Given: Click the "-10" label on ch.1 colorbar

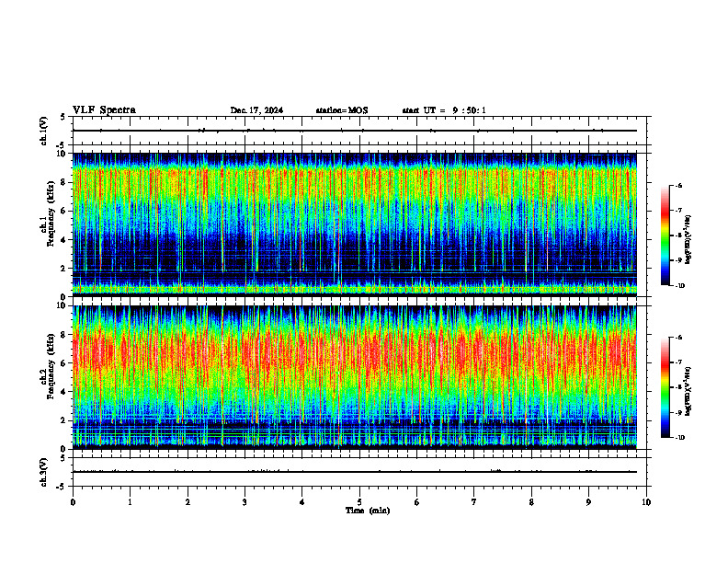Looking at the screenshot, I should (x=680, y=285).
